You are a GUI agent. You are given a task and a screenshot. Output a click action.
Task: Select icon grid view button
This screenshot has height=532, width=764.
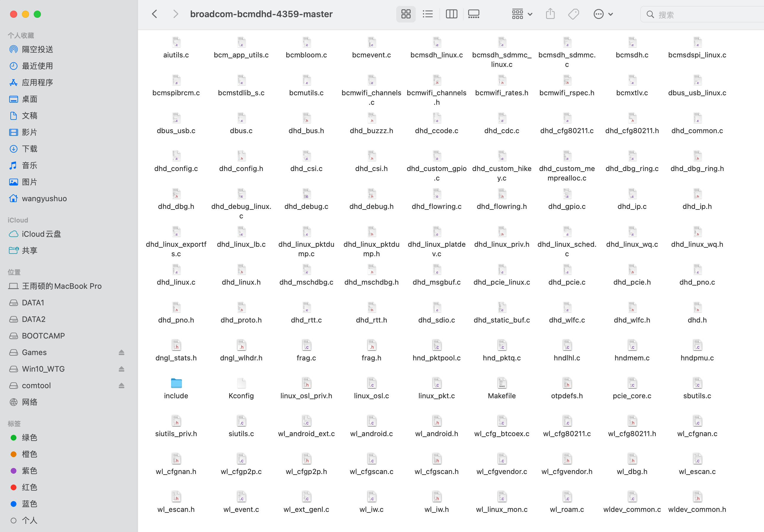click(406, 14)
